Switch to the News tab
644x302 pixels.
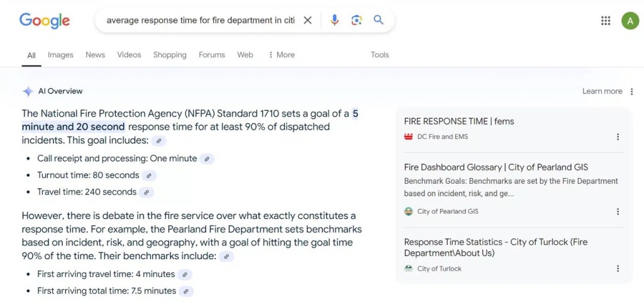point(95,55)
